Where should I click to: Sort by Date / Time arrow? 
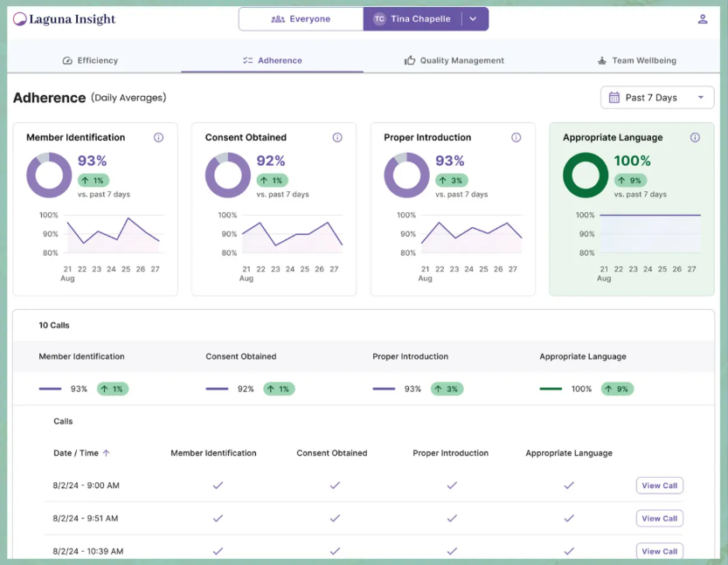(107, 453)
